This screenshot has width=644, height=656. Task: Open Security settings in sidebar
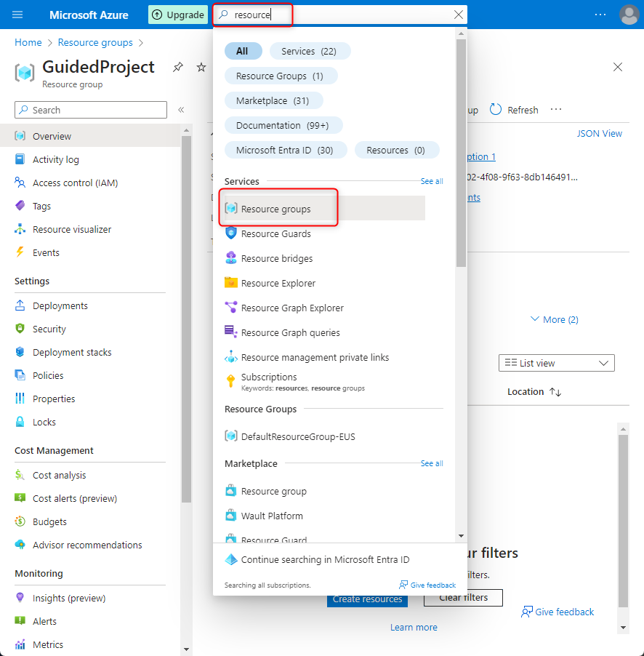pyautogui.click(x=48, y=329)
